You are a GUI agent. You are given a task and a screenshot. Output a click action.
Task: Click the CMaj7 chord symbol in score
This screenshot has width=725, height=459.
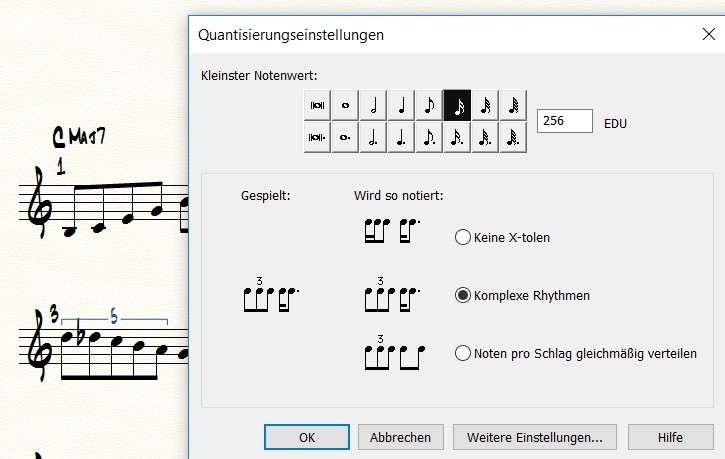[x=79, y=137]
